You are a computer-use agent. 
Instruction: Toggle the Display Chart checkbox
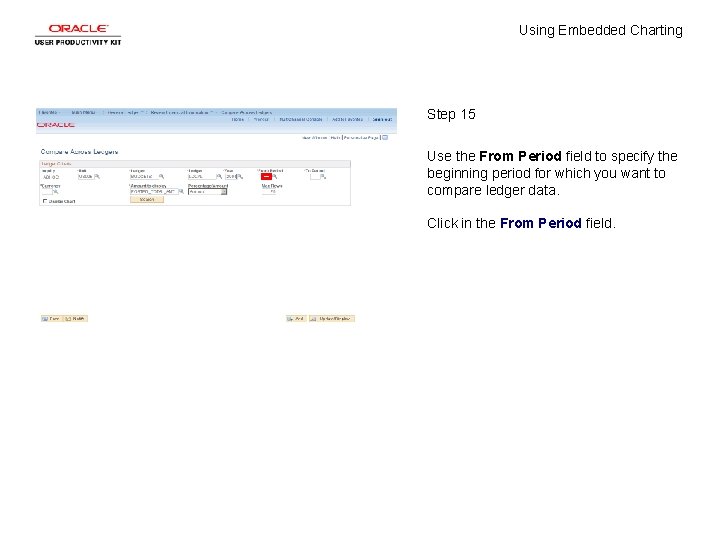[45, 201]
